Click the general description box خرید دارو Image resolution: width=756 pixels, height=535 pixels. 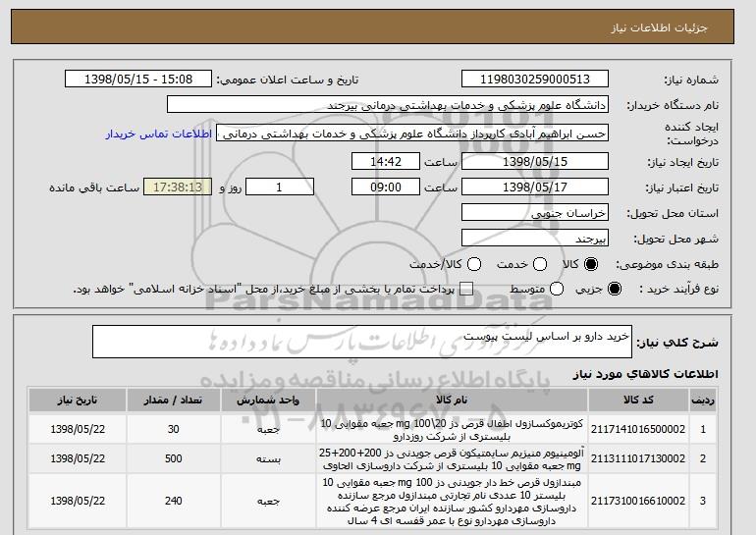click(x=362, y=342)
